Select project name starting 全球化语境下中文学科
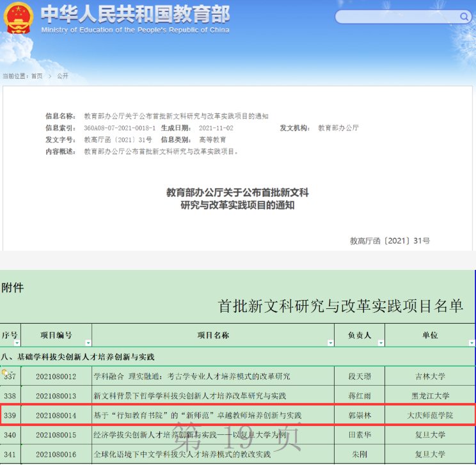Image resolution: width=476 pixels, height=465 pixels. [213, 454]
